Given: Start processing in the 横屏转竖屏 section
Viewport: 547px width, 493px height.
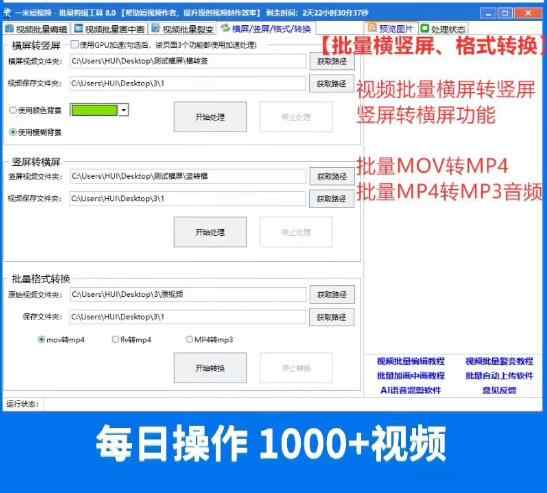Looking at the screenshot, I should pos(210,117).
